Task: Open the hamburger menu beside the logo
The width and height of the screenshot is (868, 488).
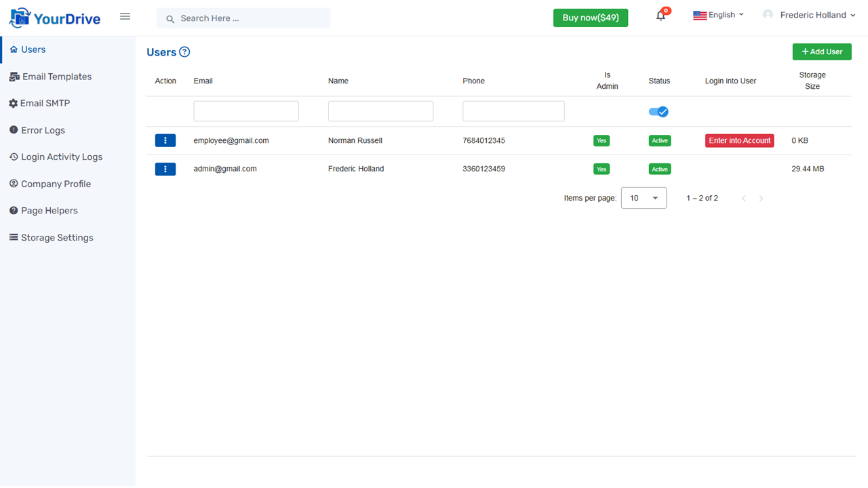Action: (x=125, y=16)
